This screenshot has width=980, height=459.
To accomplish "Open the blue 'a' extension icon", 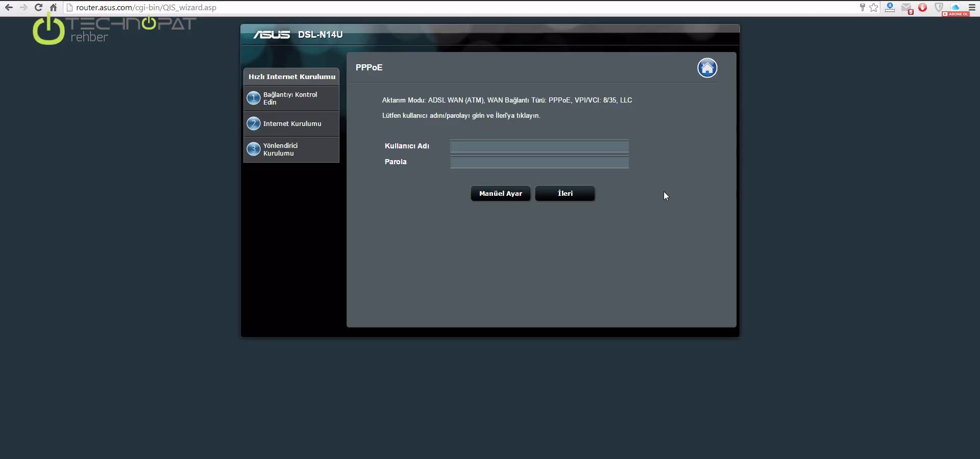I will [x=890, y=8].
